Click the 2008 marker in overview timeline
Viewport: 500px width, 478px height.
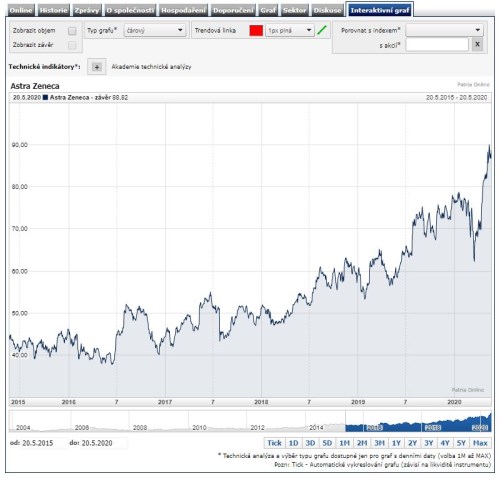pos(140,428)
